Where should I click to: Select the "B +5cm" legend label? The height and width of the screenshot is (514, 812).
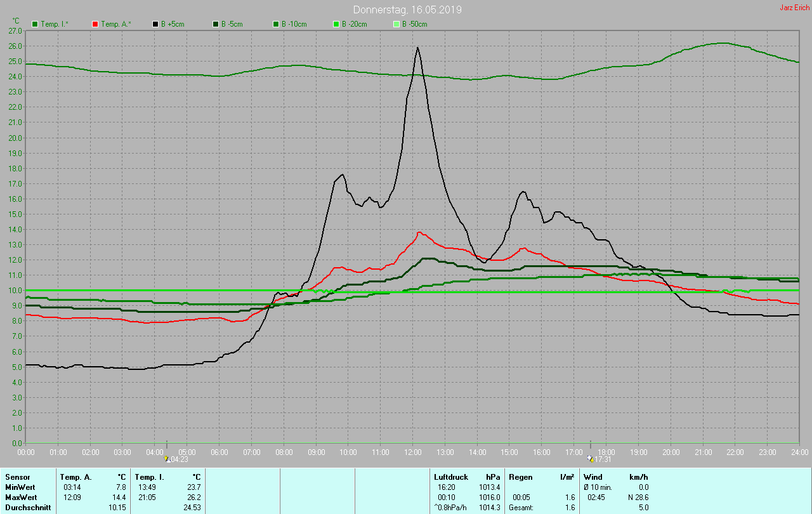[173, 24]
